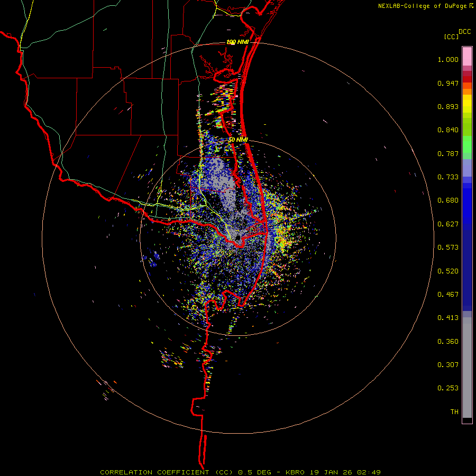Click the TH threshold label
476x476 pixels.
pos(454,412)
